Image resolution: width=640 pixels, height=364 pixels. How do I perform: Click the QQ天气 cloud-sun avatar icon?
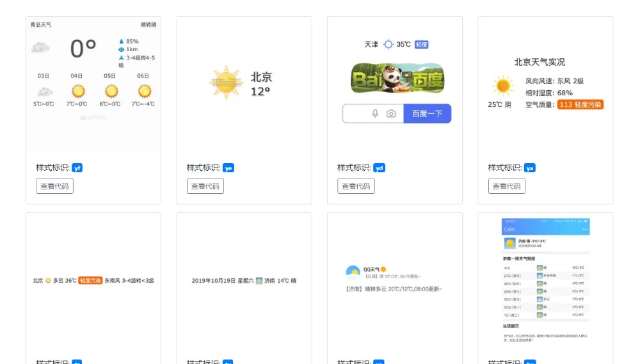tap(353, 272)
